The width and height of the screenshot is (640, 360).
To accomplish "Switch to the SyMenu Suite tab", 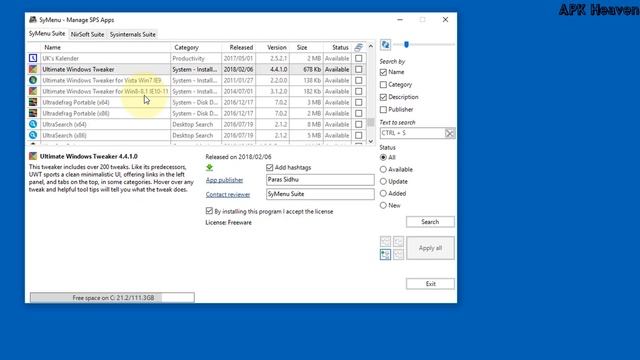I will coord(47,34).
